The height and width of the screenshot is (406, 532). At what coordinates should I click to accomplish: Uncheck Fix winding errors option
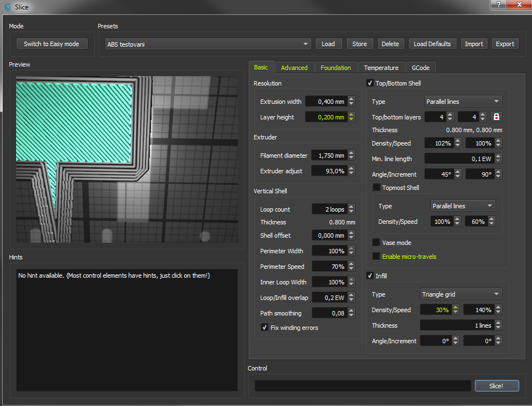tap(265, 328)
